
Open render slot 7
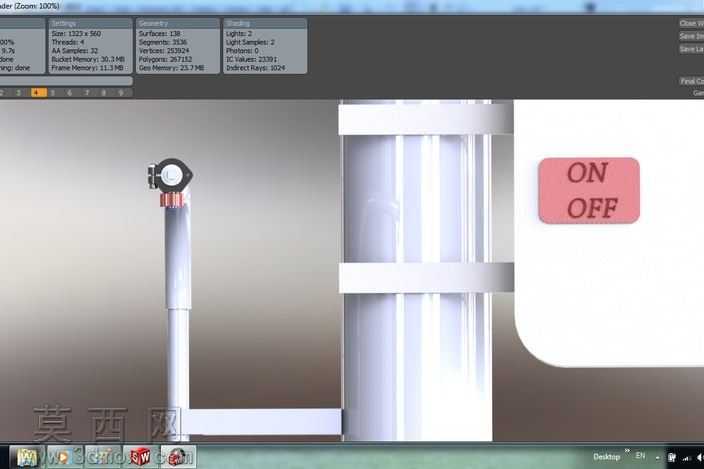87,92
